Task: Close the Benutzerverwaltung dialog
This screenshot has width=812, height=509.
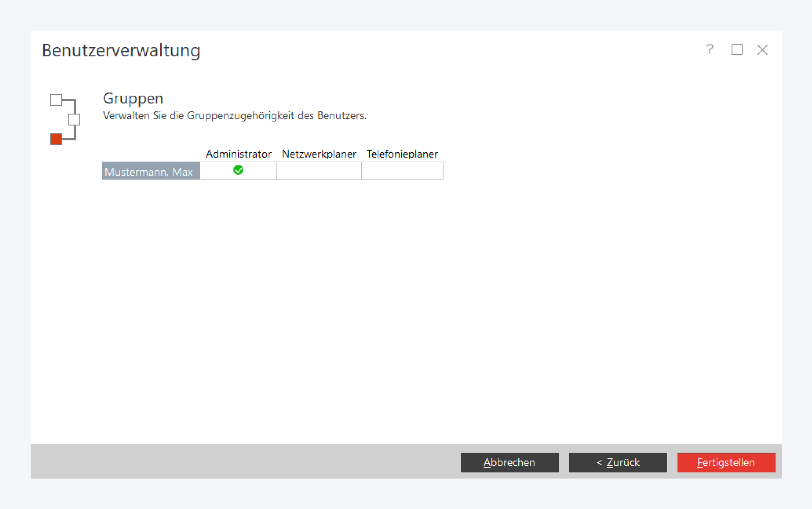Action: tap(762, 50)
